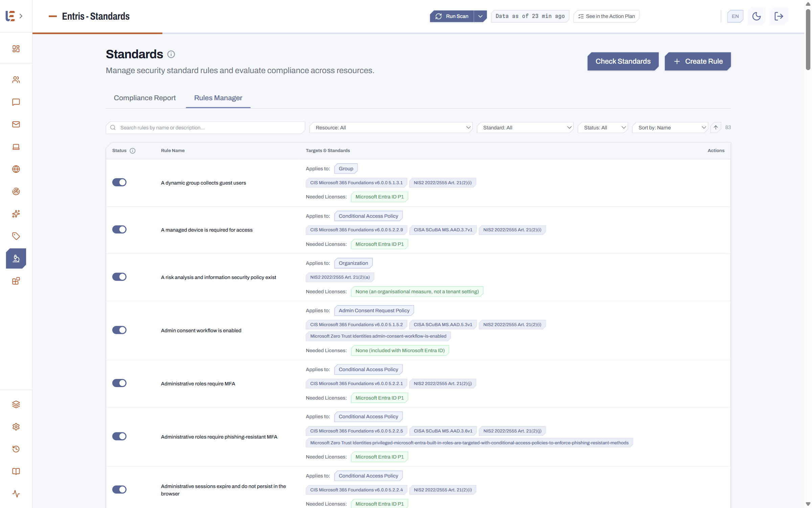This screenshot has height=508, width=812.
Task: Click the info icon next to Standards heading
Action: click(x=171, y=54)
